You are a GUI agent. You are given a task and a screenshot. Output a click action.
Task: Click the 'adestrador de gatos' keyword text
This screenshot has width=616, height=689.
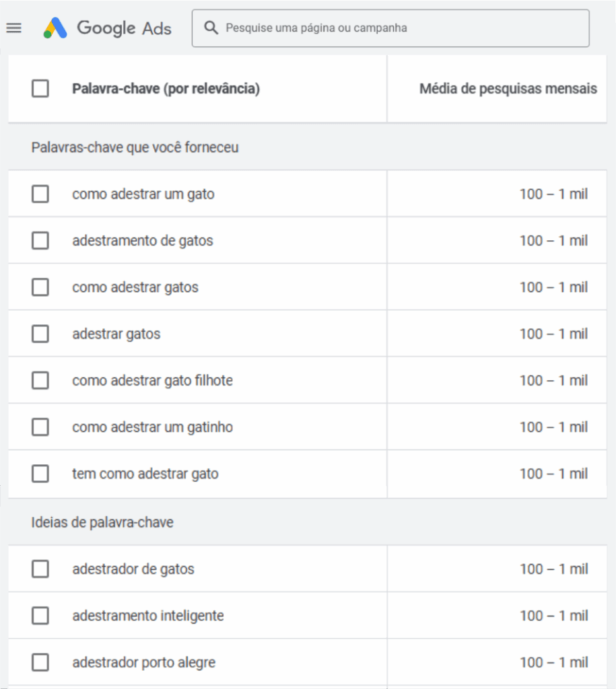(133, 569)
